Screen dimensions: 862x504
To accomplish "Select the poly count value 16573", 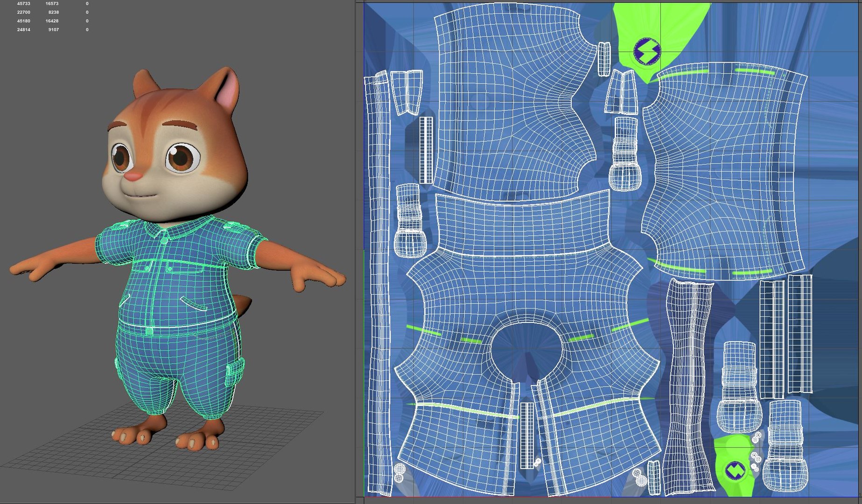I will click(x=52, y=3).
